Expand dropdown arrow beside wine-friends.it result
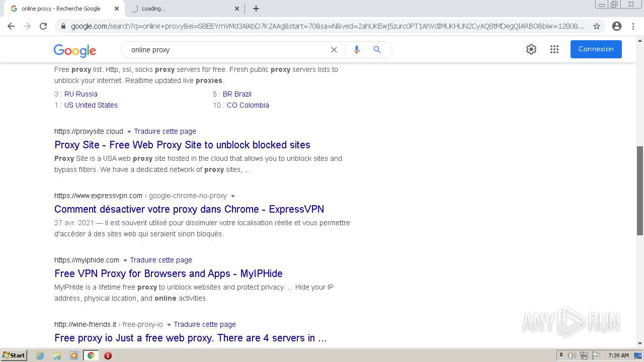Screen dimensions: 644x362 click(169, 325)
